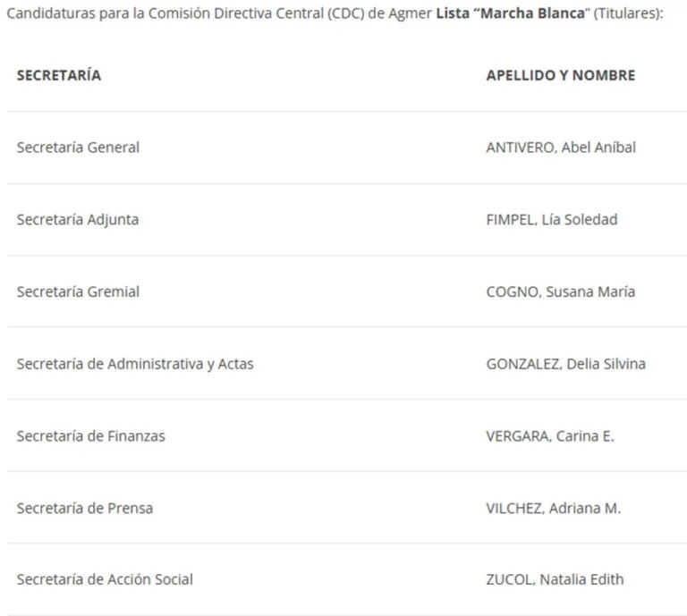
Task: Select the Secretaría Adjunta cell
Action: (x=78, y=219)
